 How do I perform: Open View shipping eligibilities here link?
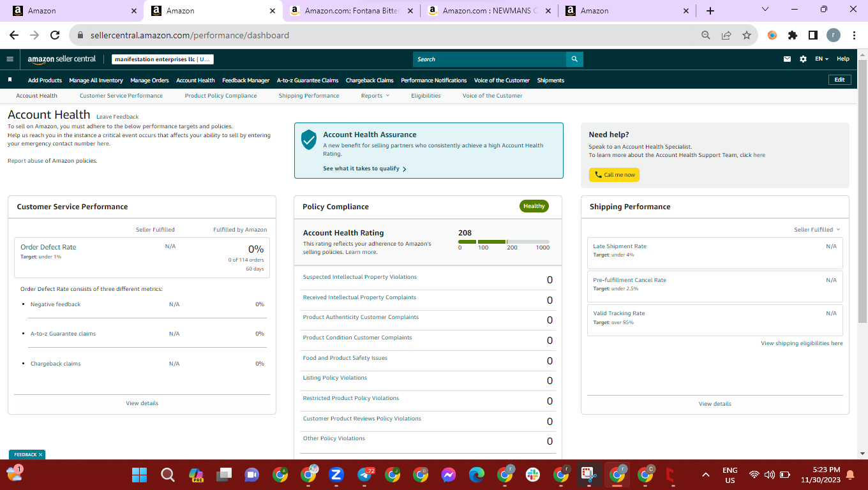[x=802, y=343]
